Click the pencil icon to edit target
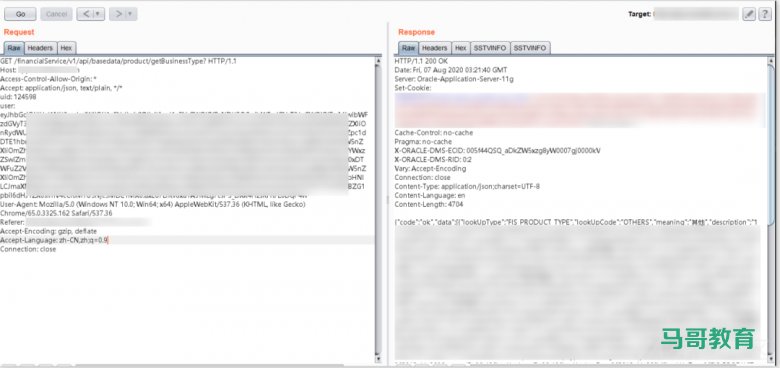The height and width of the screenshot is (368, 780). pyautogui.click(x=749, y=14)
